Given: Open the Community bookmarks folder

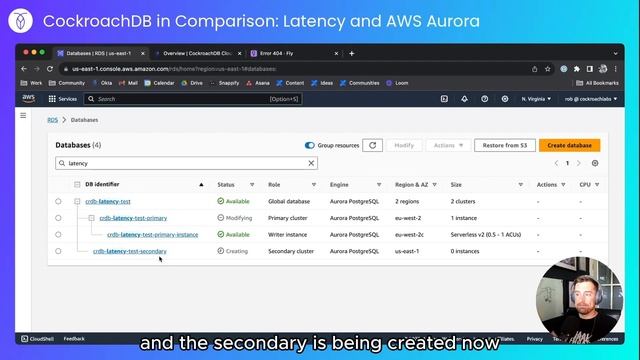Looking at the screenshot, I should click(67, 83).
